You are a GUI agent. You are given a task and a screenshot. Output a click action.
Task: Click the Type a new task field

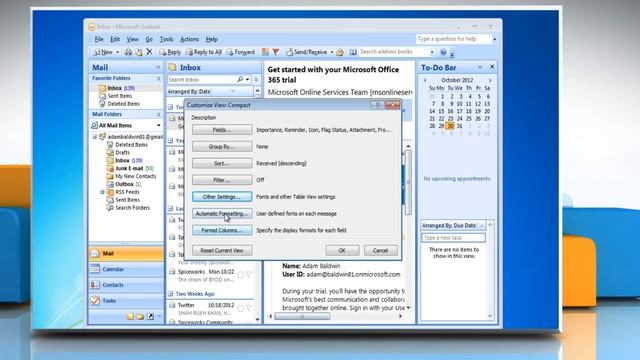tap(453, 238)
